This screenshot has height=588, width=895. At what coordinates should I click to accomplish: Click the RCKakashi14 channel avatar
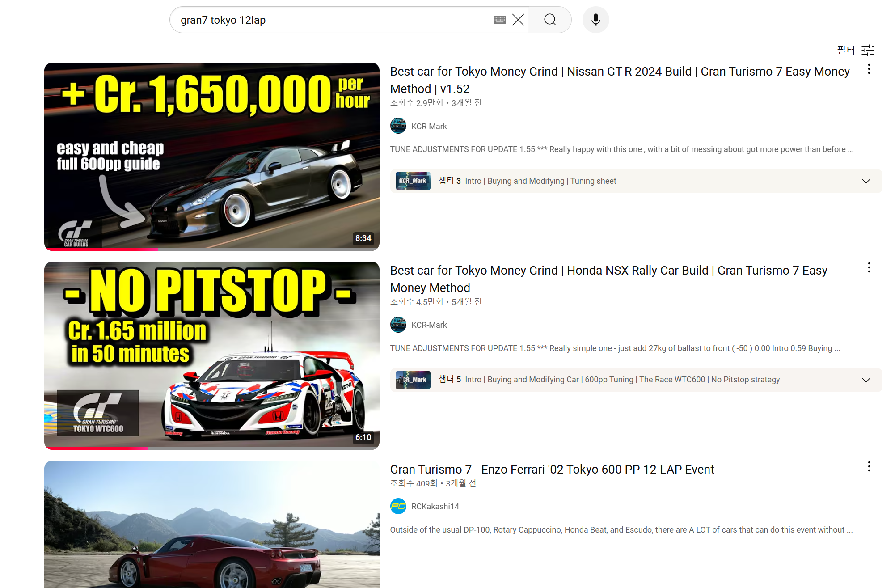[398, 506]
